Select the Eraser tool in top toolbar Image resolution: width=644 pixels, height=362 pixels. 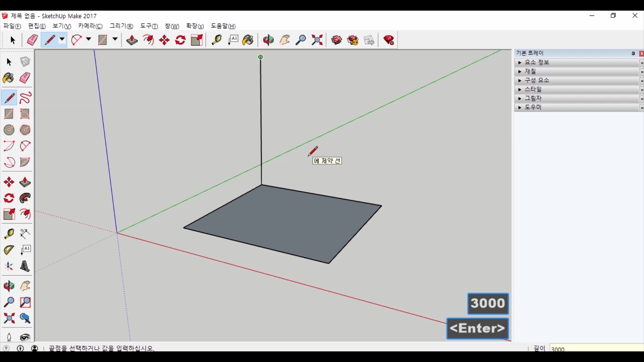coord(32,40)
